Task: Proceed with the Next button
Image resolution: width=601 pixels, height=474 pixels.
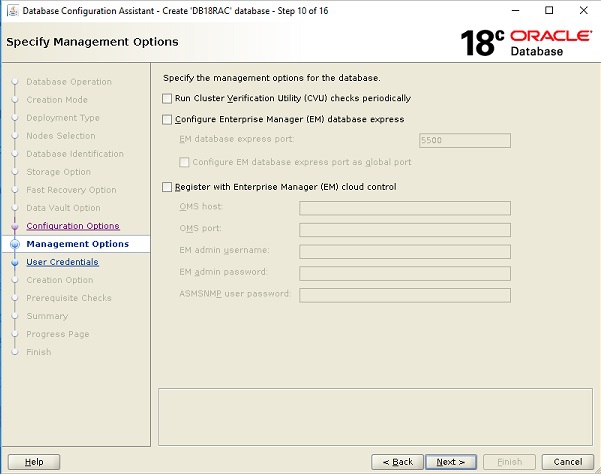Action: (451, 462)
